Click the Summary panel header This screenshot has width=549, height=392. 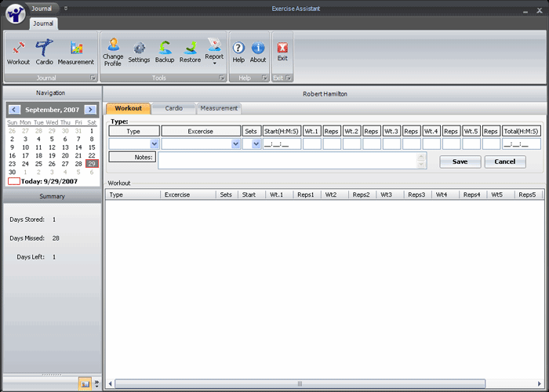pyautogui.click(x=53, y=196)
